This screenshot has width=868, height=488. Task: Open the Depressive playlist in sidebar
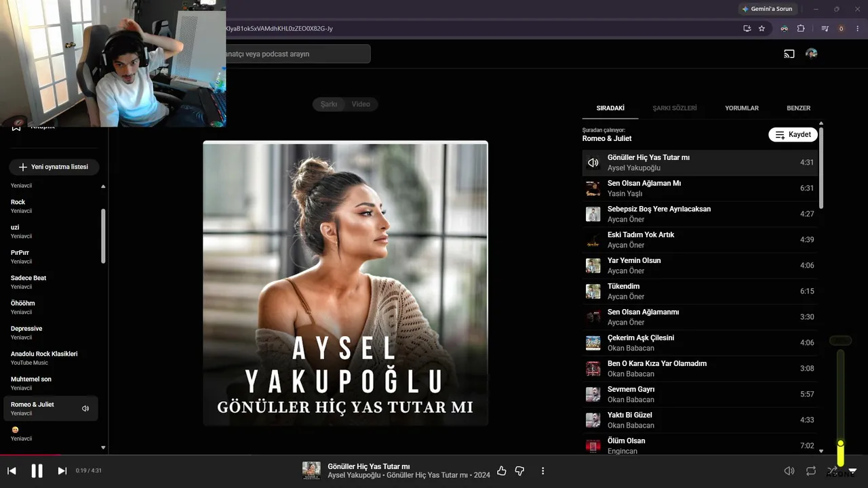pyautogui.click(x=52, y=332)
